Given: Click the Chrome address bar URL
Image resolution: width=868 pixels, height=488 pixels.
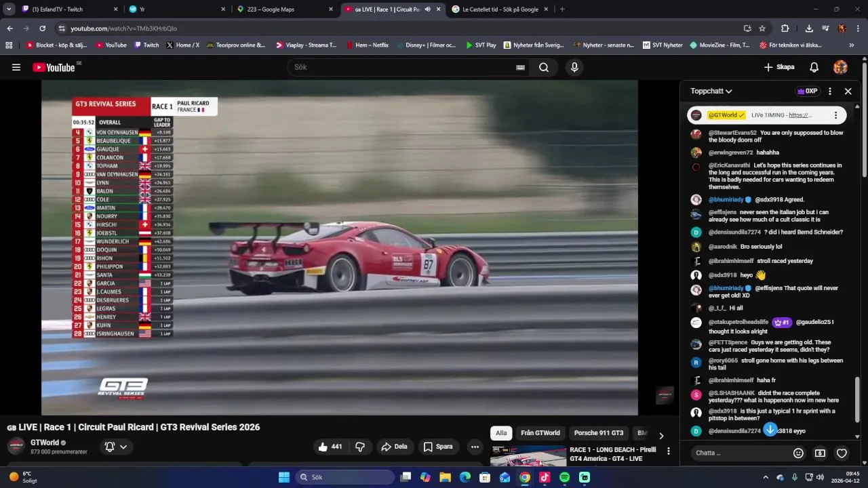Looking at the screenshot, I should tap(123, 28).
